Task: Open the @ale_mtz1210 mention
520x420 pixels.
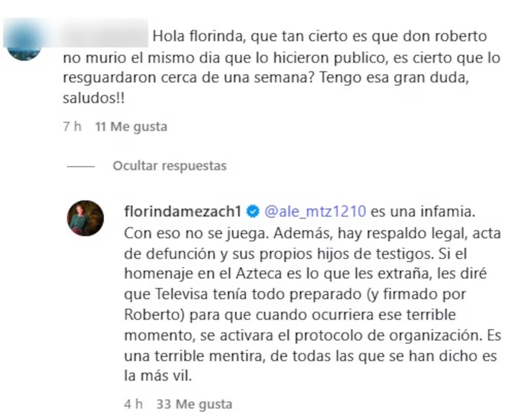Action: pos(315,212)
